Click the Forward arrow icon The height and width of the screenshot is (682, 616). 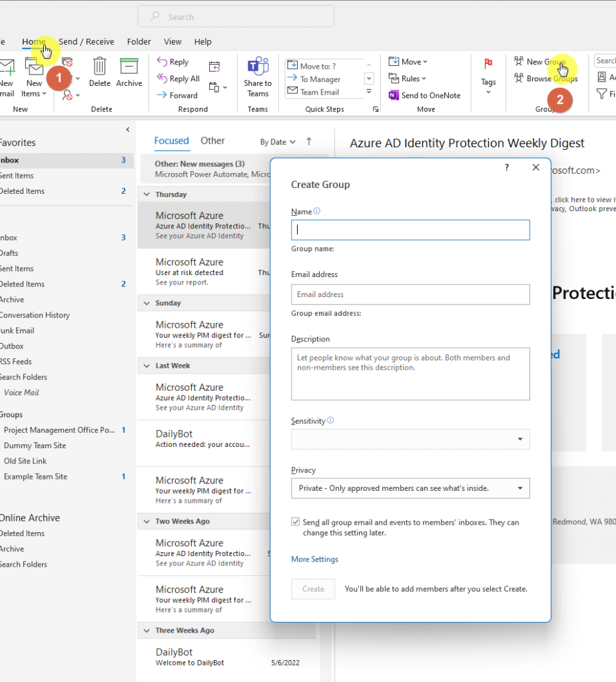click(162, 95)
